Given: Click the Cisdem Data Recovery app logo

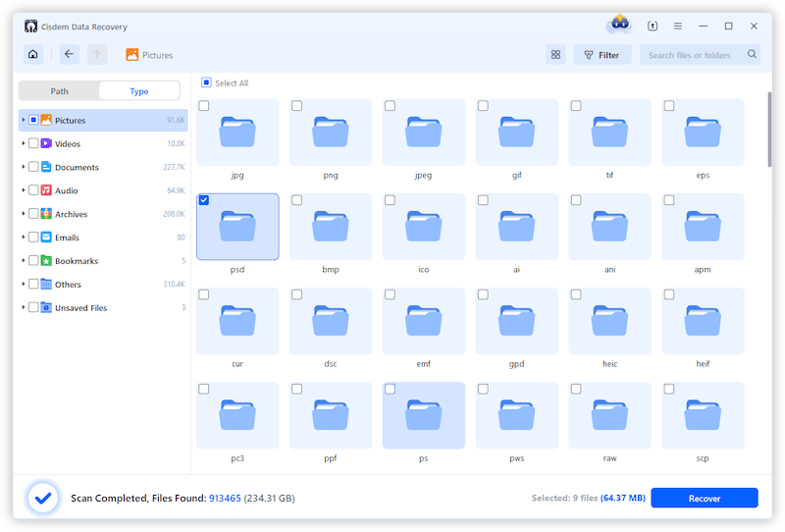Looking at the screenshot, I should pos(30,27).
